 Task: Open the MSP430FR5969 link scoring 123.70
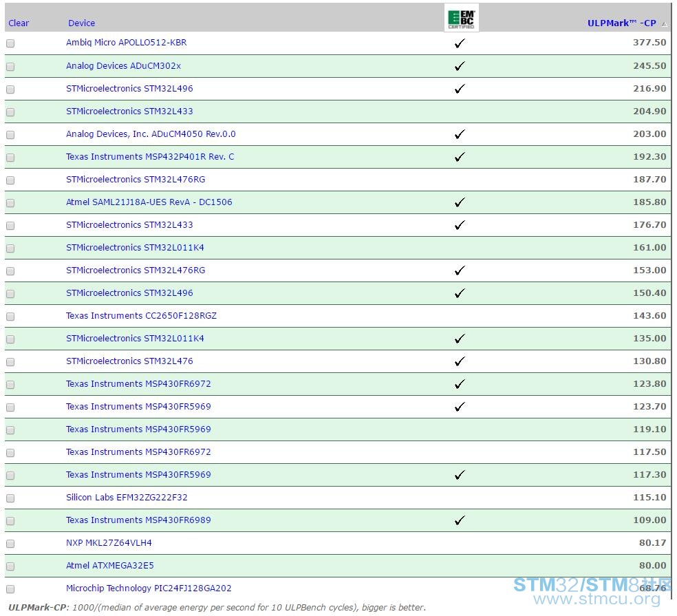pos(138,407)
